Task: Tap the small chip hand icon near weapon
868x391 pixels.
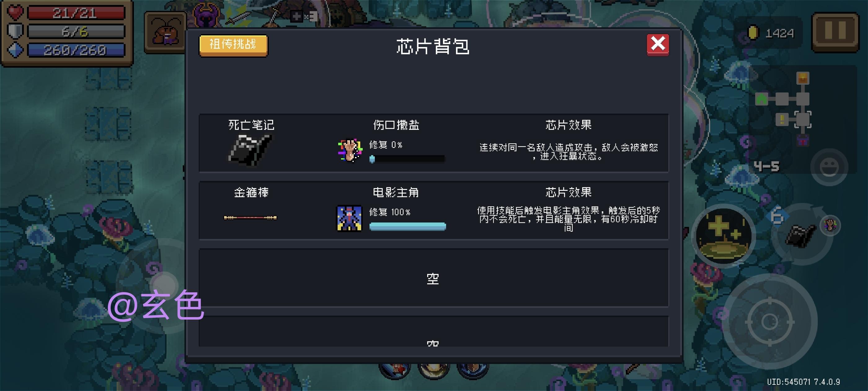Action: [830, 225]
